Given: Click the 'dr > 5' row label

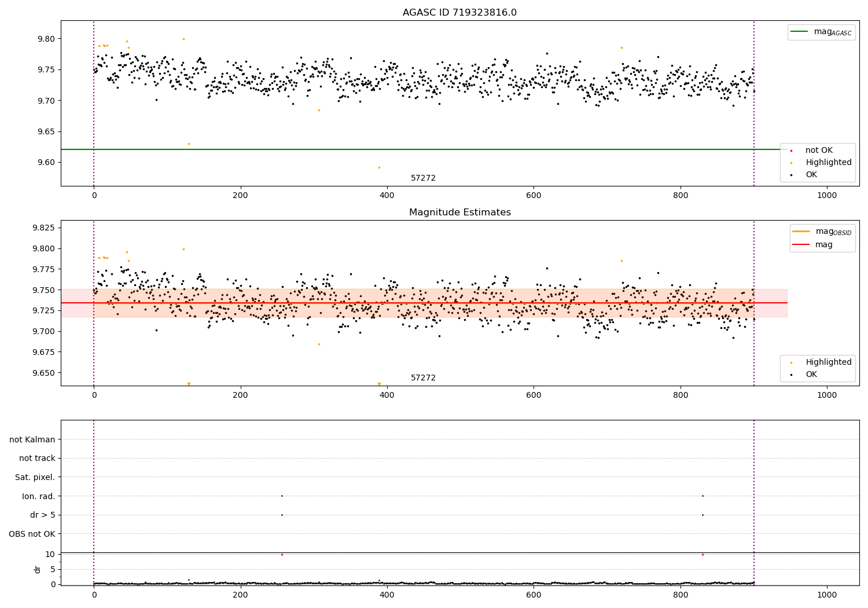Looking at the screenshot, I should (x=43, y=515).
